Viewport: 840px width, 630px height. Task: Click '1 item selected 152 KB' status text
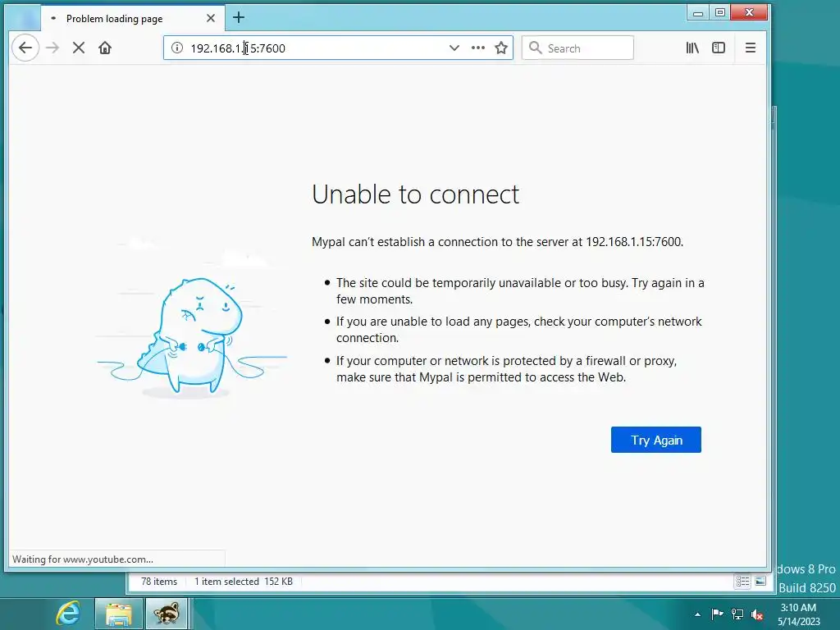[x=243, y=582]
